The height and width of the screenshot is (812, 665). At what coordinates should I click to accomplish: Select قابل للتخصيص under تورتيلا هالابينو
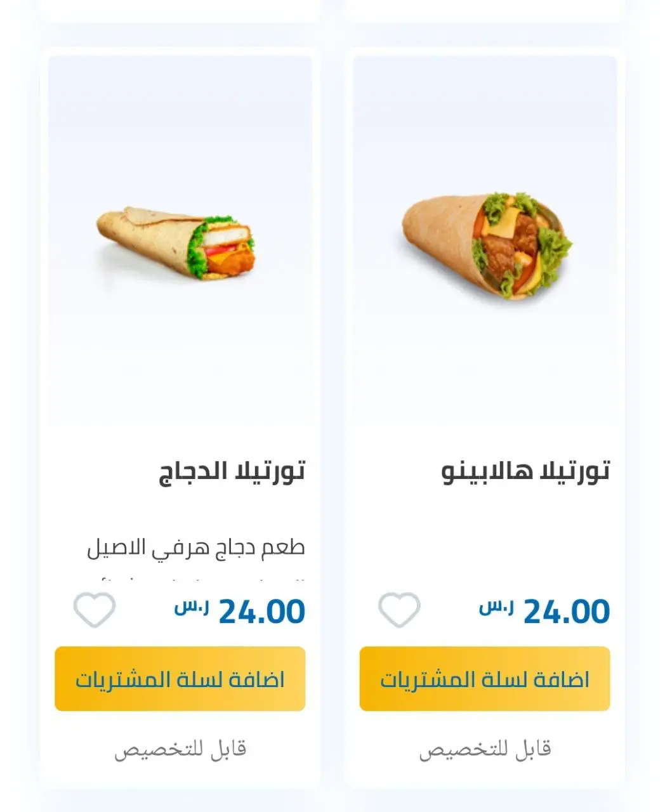485,749
